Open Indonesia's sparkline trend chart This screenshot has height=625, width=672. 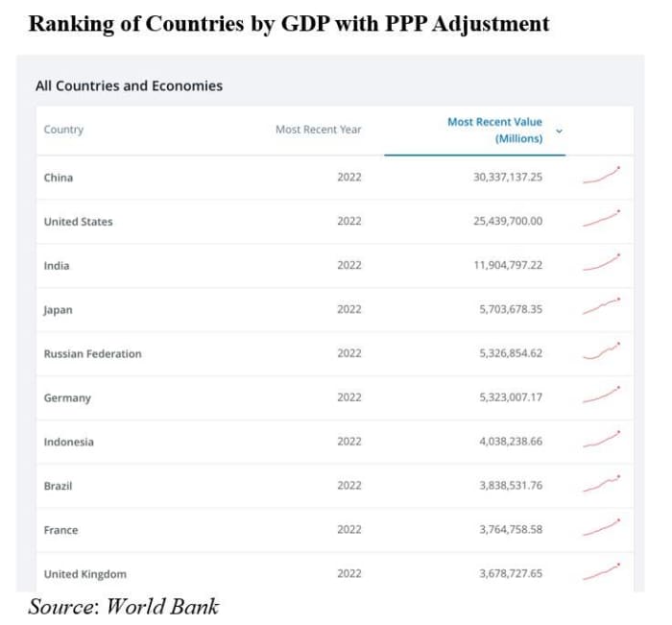601,440
